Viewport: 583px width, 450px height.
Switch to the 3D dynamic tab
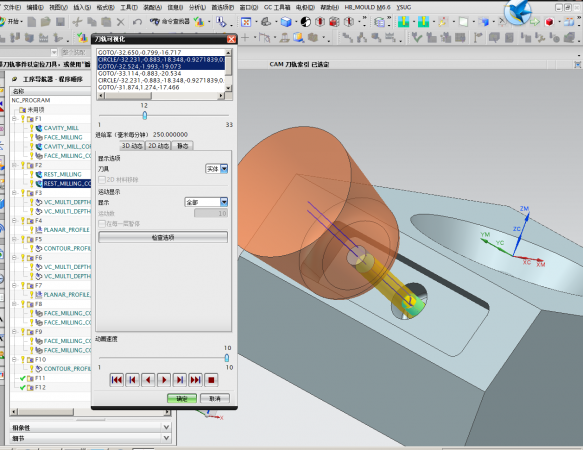[x=132, y=146]
